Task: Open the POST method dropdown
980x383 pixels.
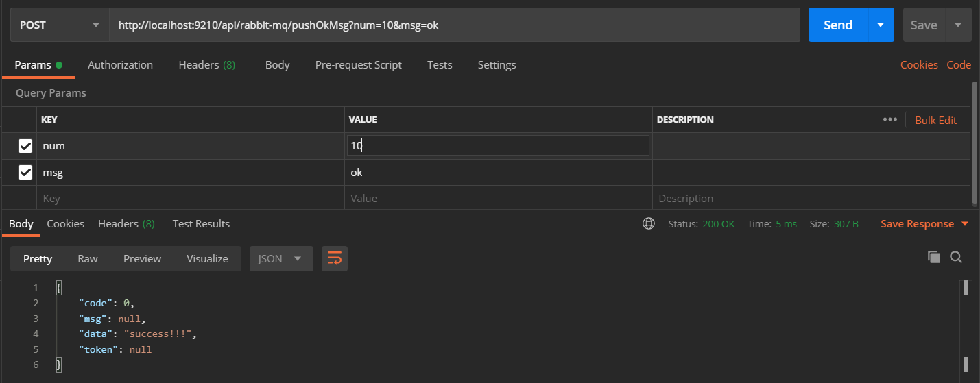Action: tap(60, 25)
